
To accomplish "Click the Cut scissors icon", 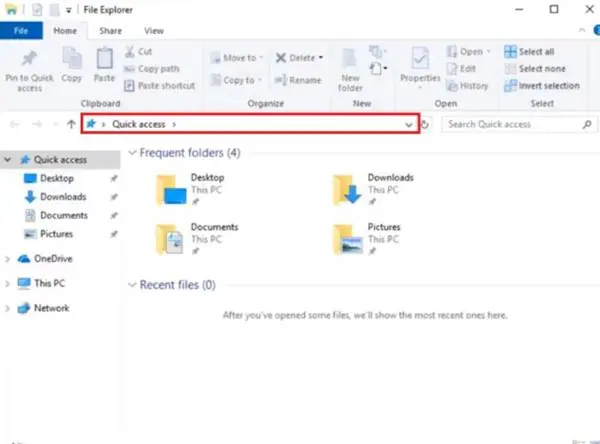I will [130, 51].
